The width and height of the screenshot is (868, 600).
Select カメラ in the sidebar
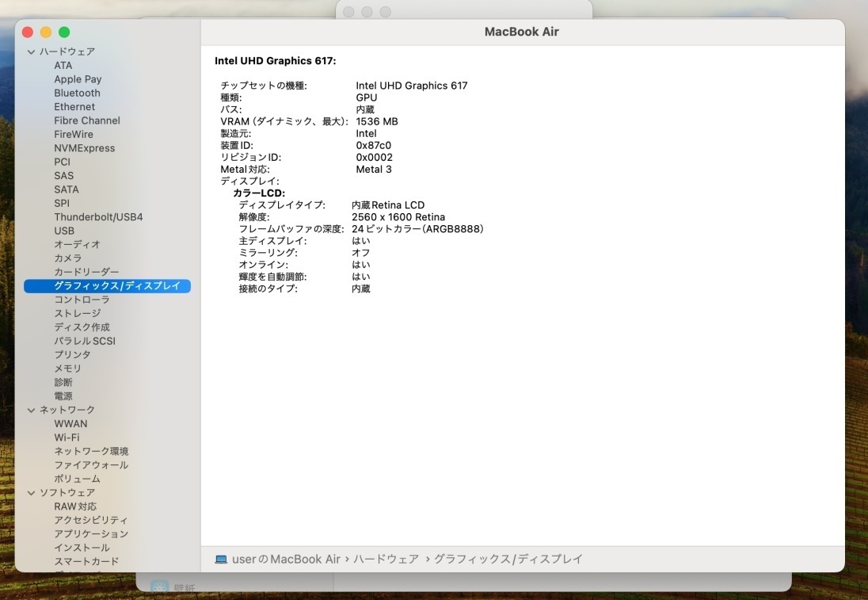[68, 258]
